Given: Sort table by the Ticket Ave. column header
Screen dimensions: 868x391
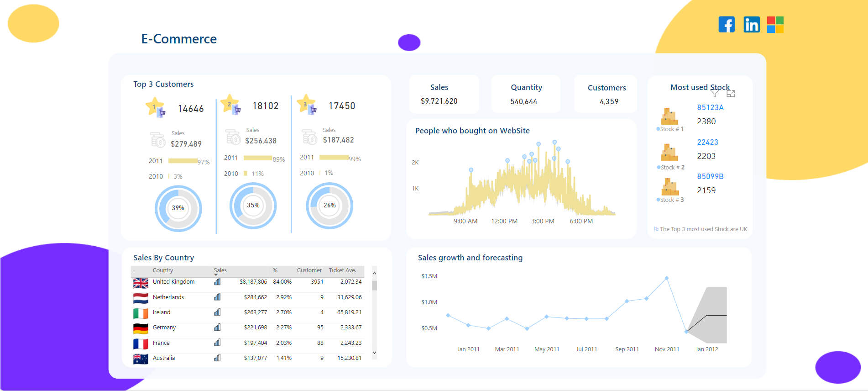Looking at the screenshot, I should (342, 270).
